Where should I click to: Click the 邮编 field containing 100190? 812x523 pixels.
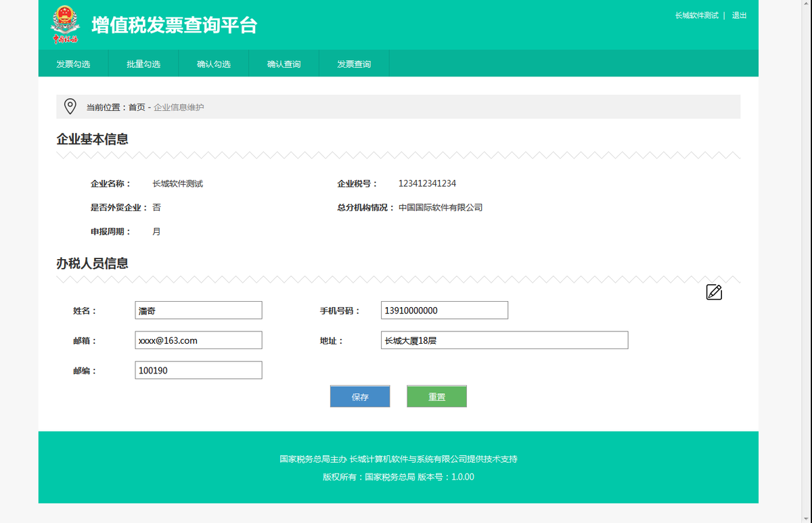[x=198, y=370]
